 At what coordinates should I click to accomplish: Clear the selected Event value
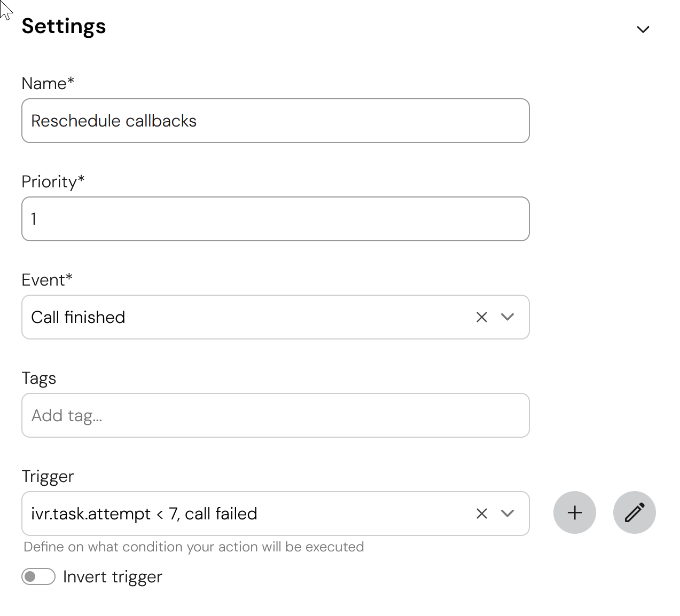(x=482, y=317)
